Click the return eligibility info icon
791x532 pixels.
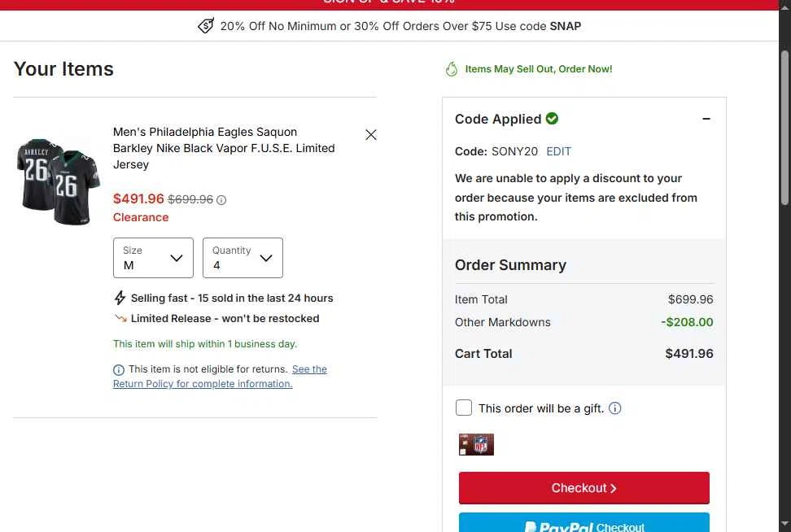[x=119, y=370]
